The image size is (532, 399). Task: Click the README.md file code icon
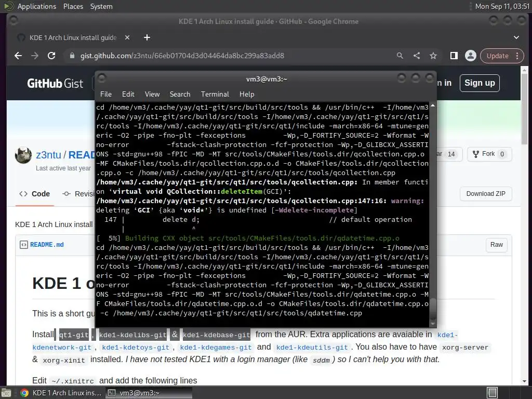coord(24,245)
